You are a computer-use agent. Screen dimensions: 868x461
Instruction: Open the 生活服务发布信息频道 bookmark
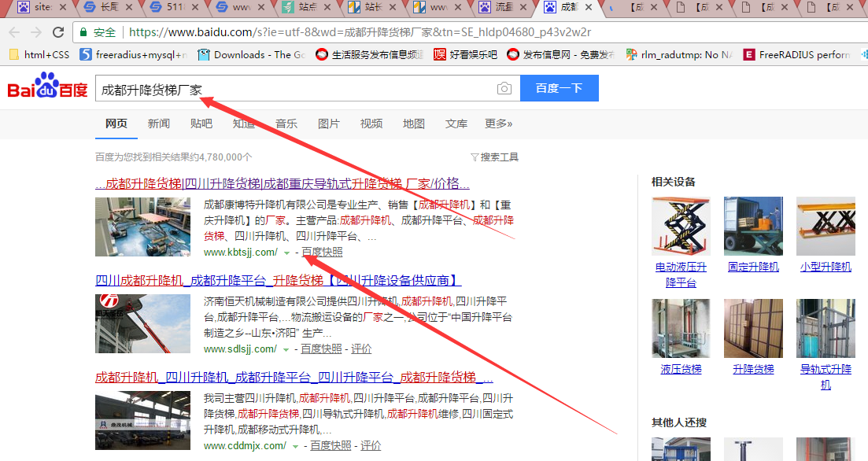coord(370,54)
